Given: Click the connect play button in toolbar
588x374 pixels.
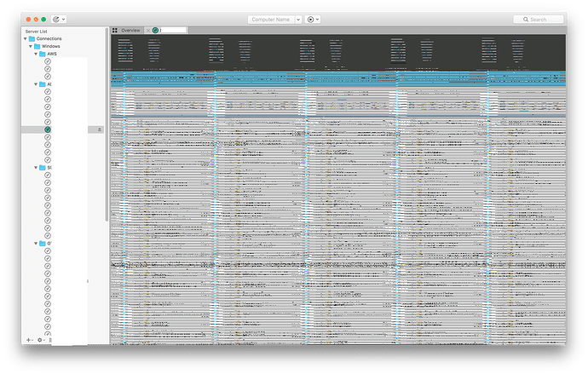Looking at the screenshot, I should pos(310,19).
